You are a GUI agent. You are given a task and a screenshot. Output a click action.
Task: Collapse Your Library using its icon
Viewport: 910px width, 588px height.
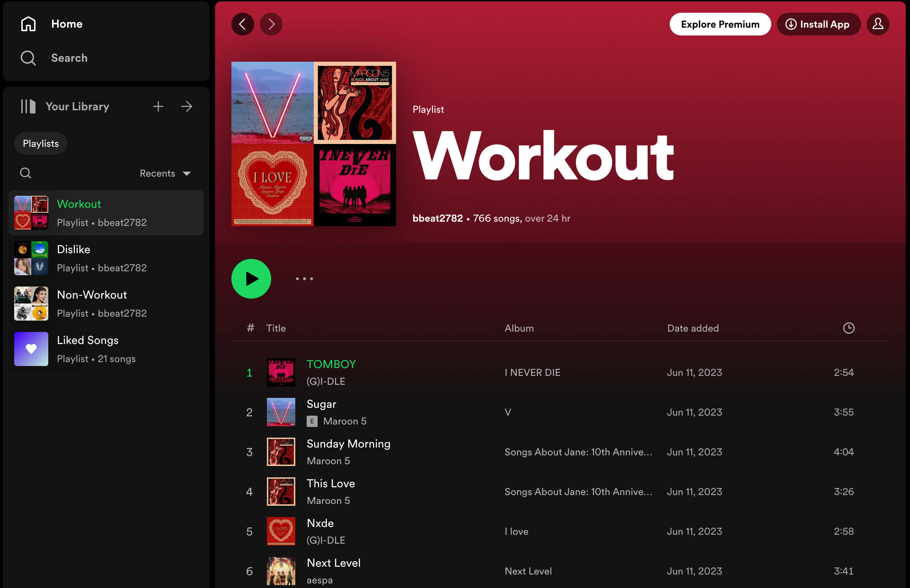[28, 106]
